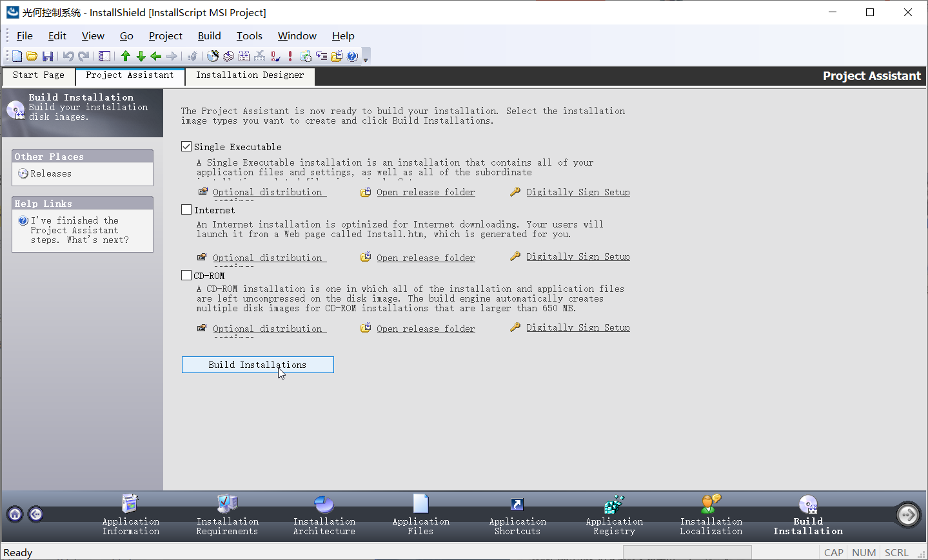
Task: Click the Home button in bottom bar
Action: 15,514
